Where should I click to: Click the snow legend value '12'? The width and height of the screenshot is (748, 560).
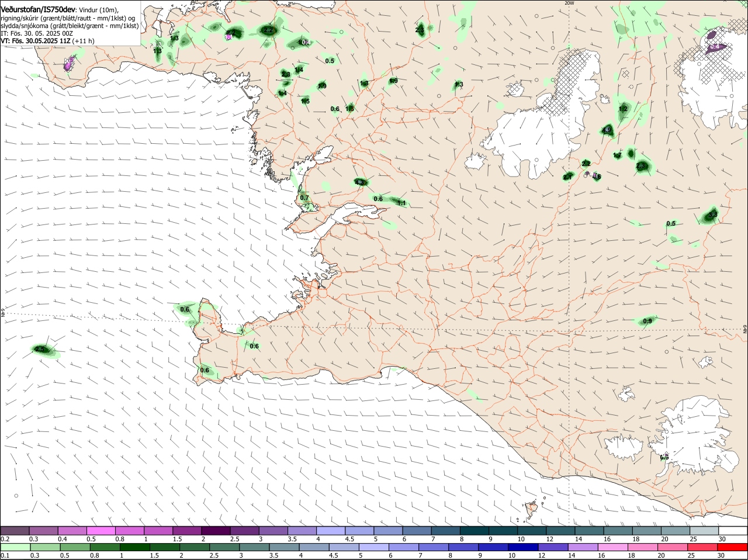[x=549, y=539]
